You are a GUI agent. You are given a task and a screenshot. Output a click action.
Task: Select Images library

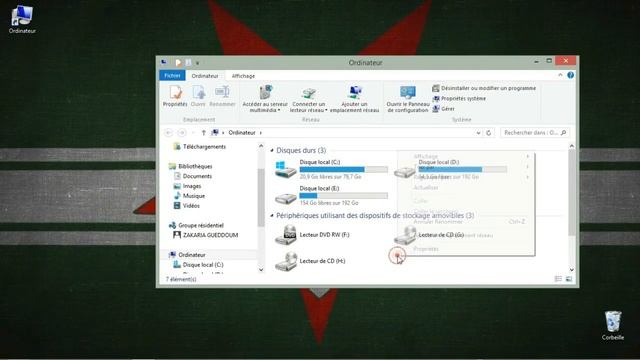pos(187,186)
